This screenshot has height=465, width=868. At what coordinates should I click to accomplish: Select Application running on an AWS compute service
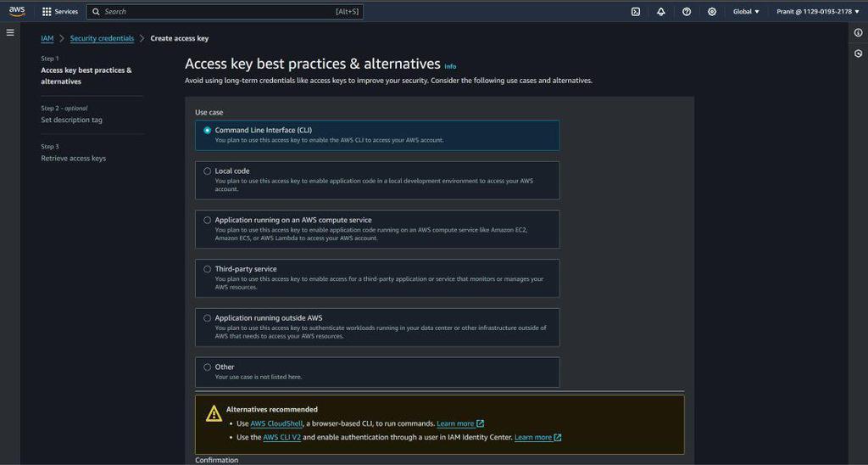pos(207,220)
